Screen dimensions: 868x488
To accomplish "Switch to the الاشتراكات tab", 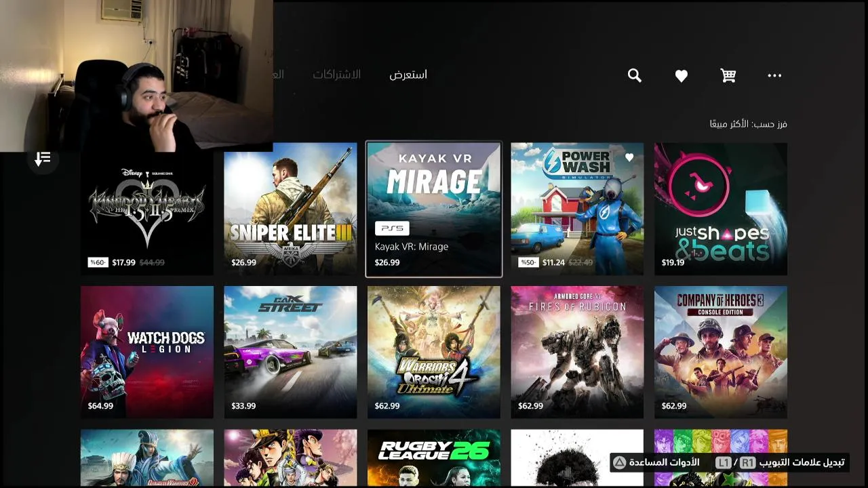I will (336, 75).
